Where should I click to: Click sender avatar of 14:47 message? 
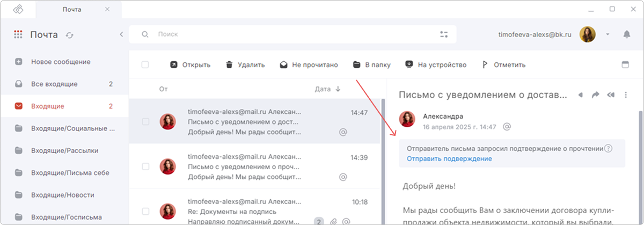click(x=168, y=122)
